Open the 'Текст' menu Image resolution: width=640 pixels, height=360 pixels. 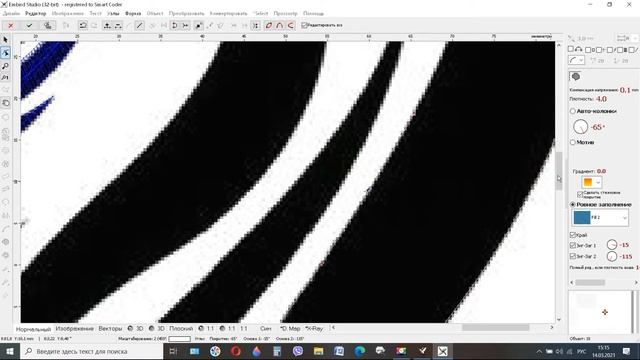[95, 13]
